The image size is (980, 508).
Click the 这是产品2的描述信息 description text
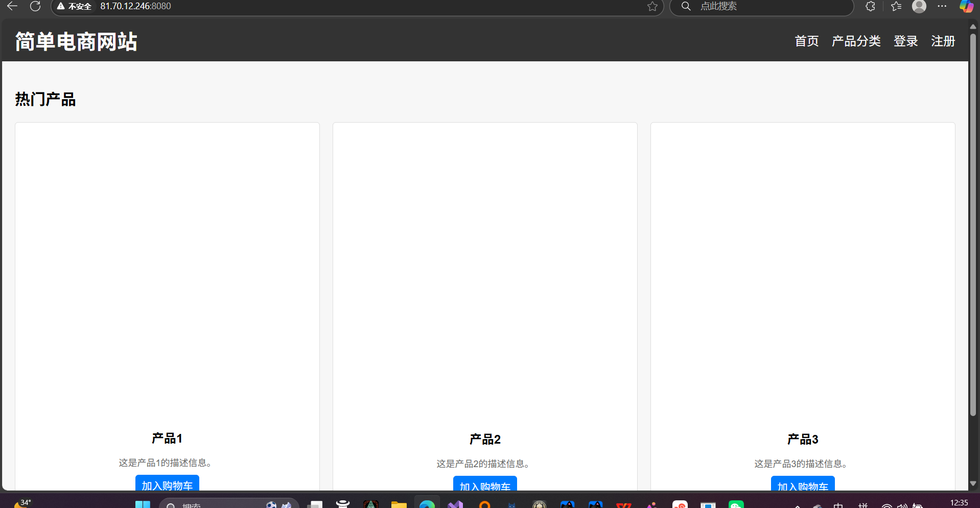483,464
